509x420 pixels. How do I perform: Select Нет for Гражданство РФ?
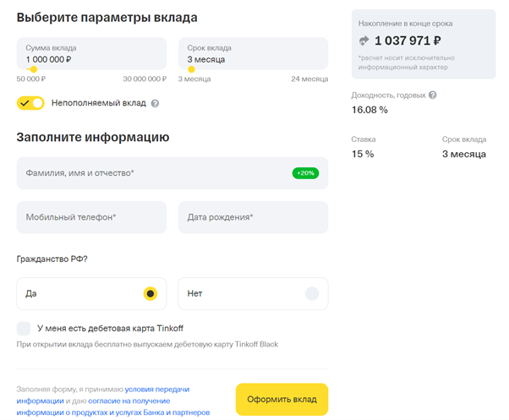tap(311, 293)
